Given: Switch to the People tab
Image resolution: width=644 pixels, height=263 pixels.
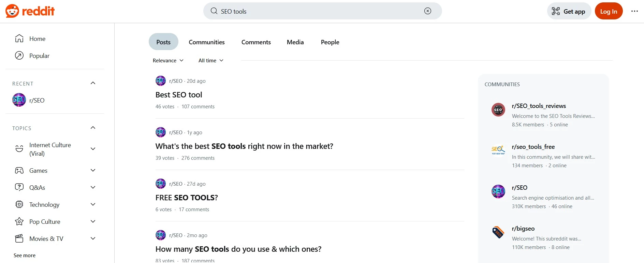Looking at the screenshot, I should (330, 42).
